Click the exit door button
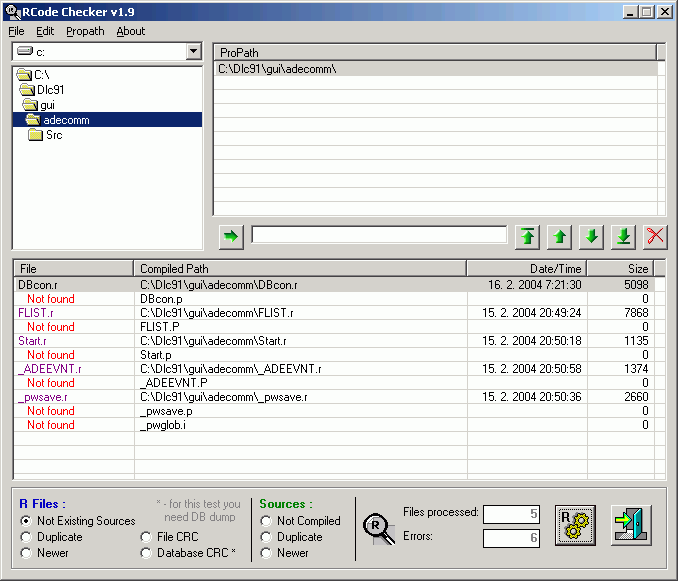This screenshot has height=581, width=678. pyautogui.click(x=631, y=525)
